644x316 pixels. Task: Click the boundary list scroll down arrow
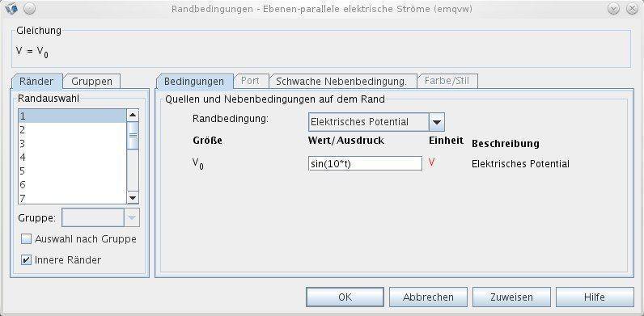coord(133,198)
